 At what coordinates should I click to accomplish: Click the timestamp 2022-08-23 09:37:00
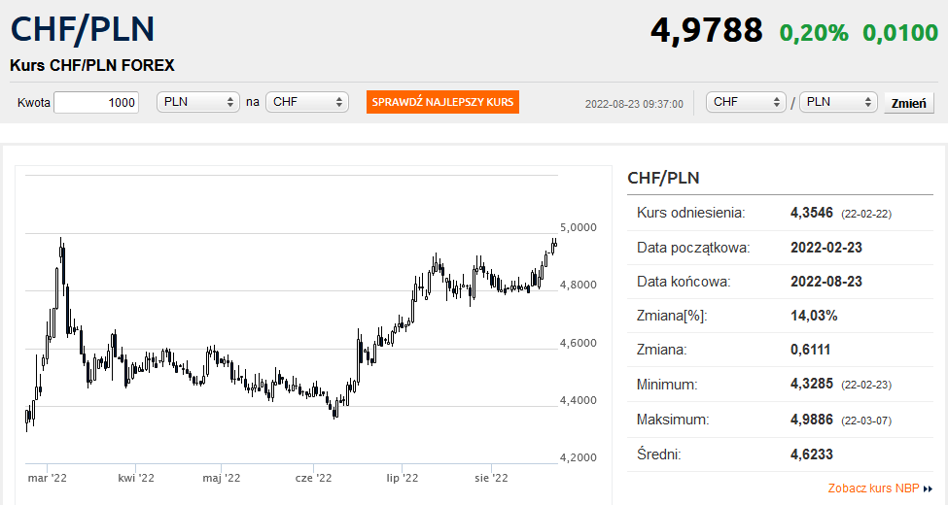coord(634,104)
